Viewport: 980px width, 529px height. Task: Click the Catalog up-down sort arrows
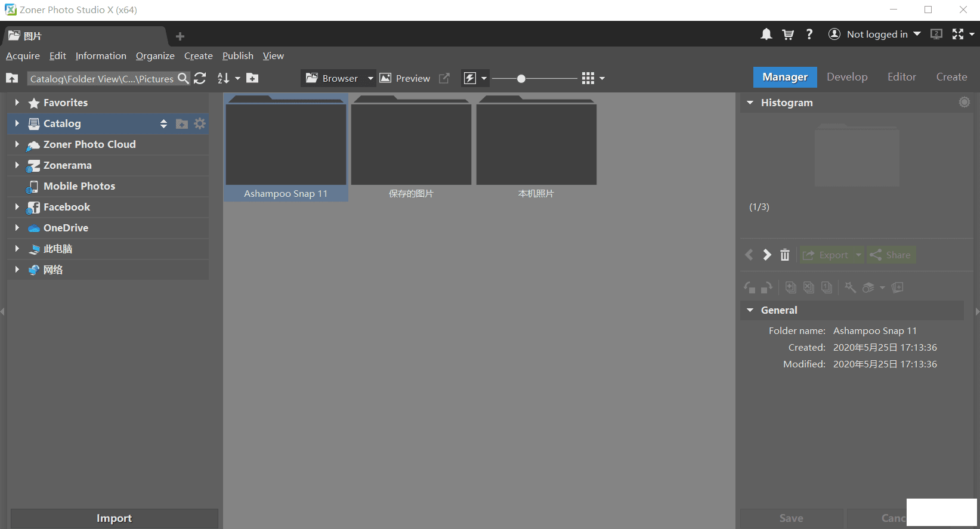(x=163, y=123)
